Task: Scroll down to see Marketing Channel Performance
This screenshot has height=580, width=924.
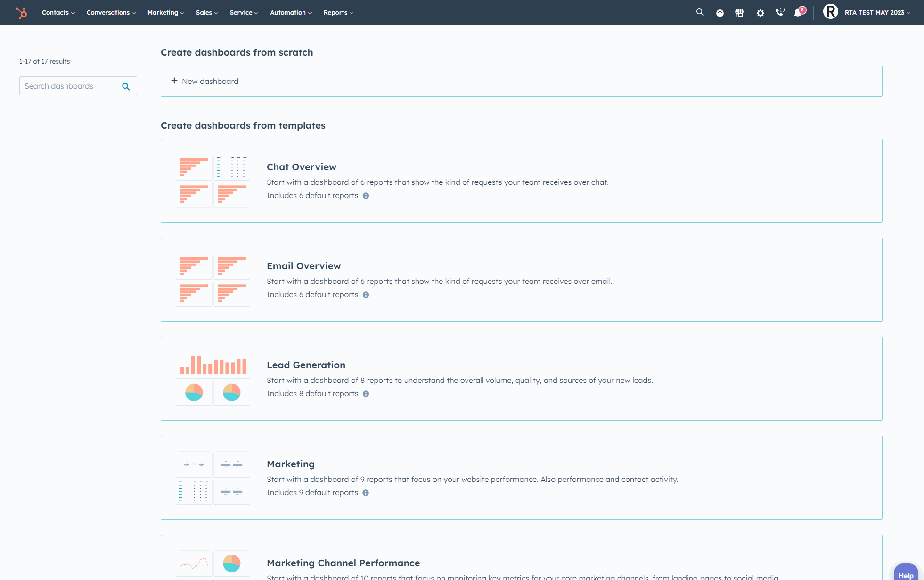Action: click(x=343, y=563)
